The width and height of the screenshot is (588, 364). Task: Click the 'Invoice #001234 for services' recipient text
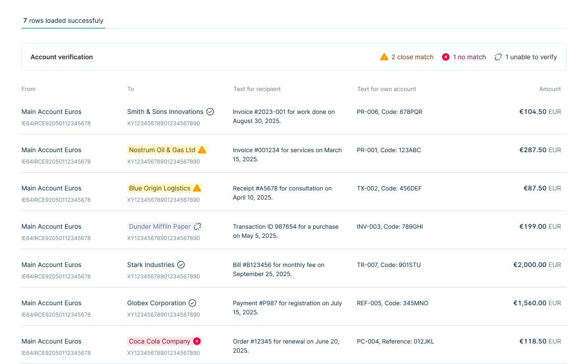[x=287, y=154]
